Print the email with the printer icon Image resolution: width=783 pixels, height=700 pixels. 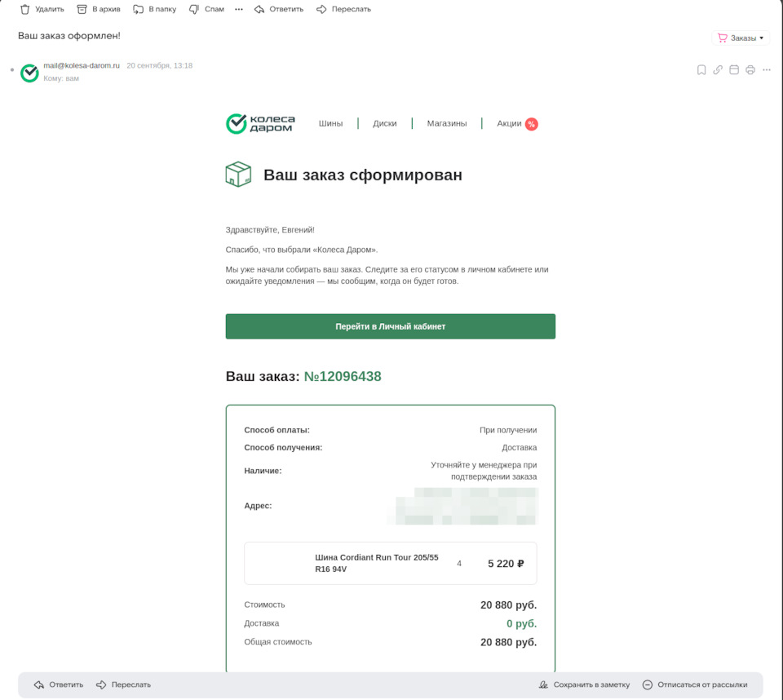tap(750, 70)
